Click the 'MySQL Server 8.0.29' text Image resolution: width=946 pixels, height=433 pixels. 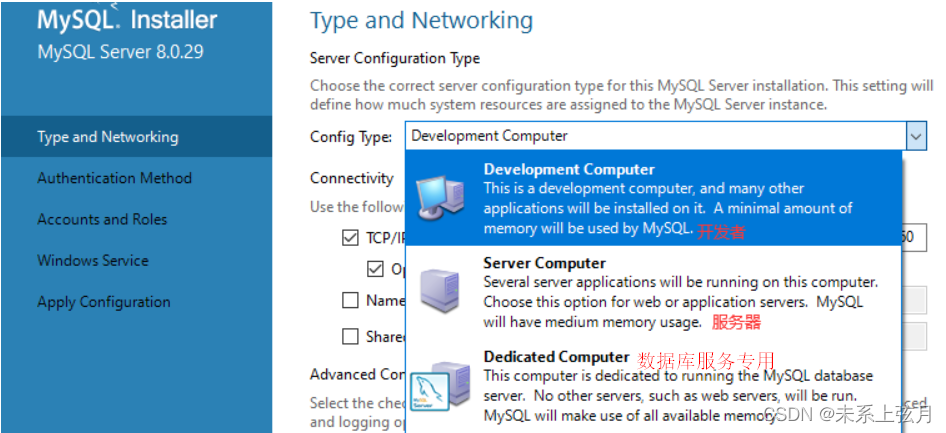tap(121, 51)
